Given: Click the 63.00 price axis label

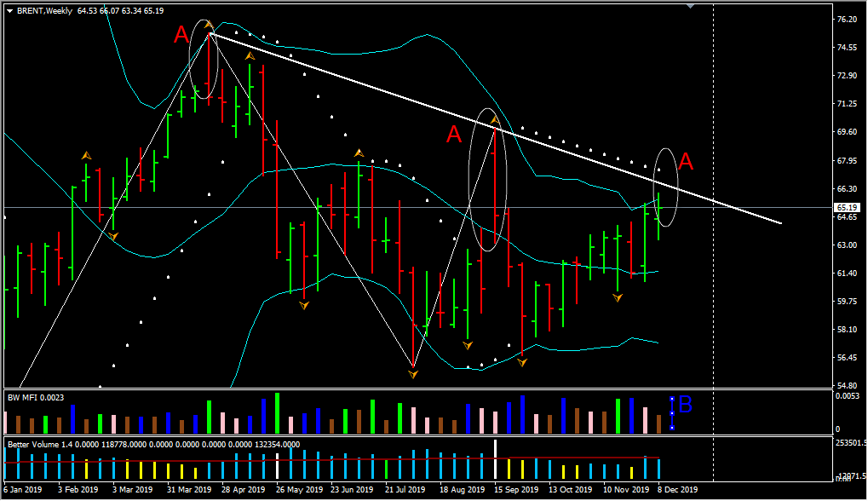Looking at the screenshot, I should [x=847, y=245].
